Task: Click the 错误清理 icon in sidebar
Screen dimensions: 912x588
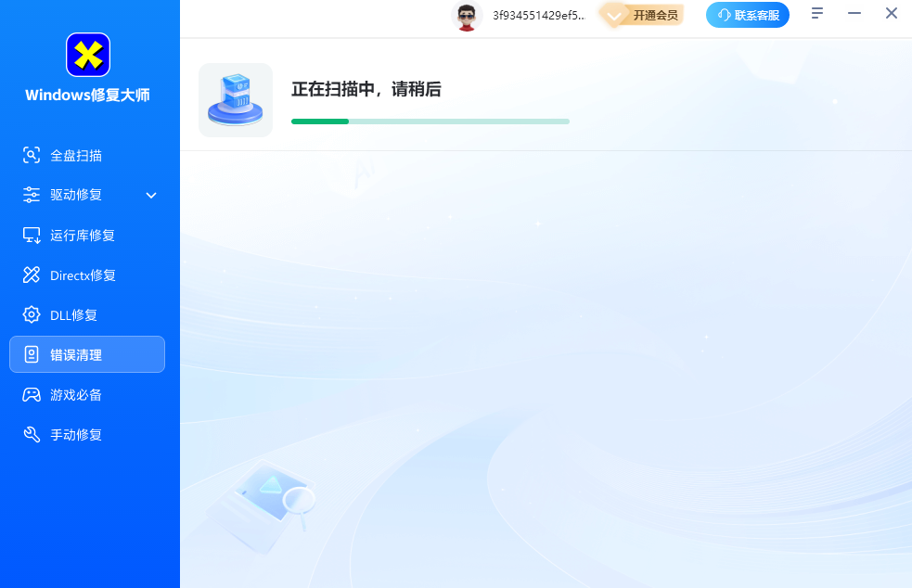Action: (32, 354)
